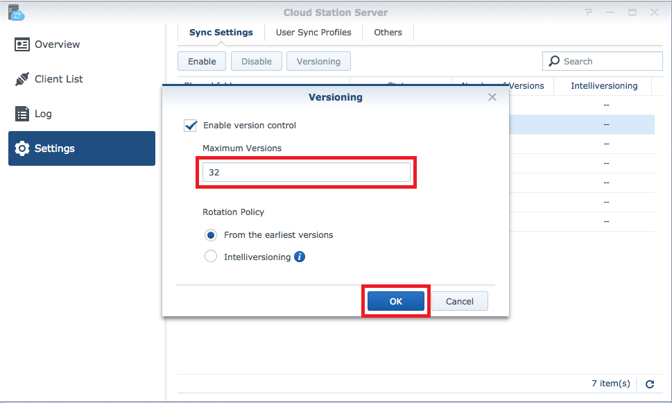Click the Cloud Station app logo icon
This screenshot has height=403, width=672.
[15, 12]
